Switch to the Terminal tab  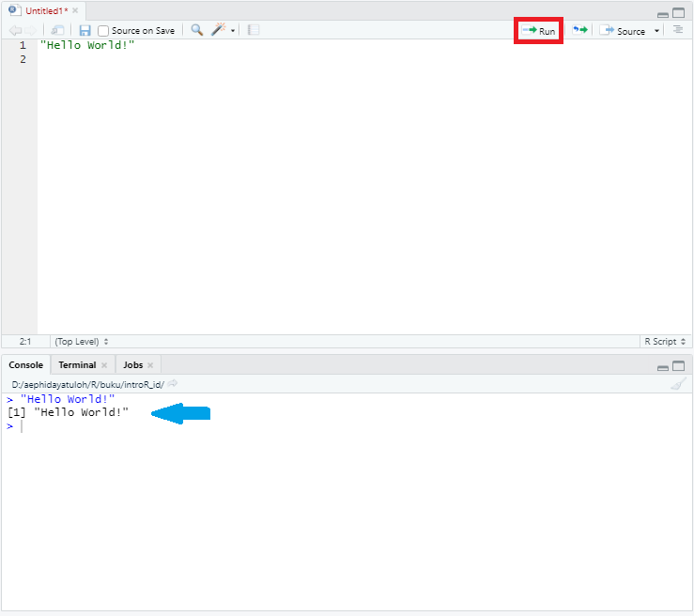[77, 365]
